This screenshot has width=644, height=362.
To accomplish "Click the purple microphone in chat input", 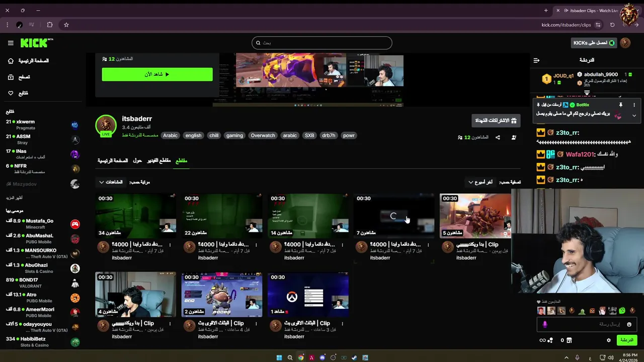I will click(544, 324).
